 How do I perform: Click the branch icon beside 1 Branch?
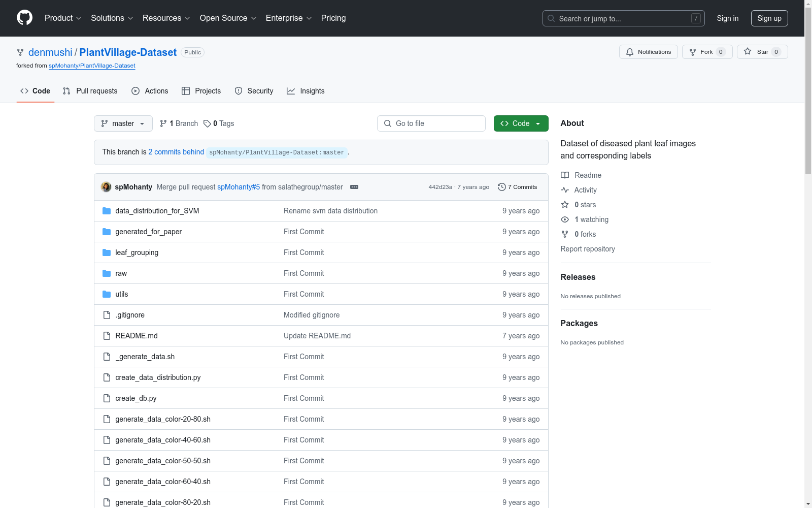pos(163,123)
